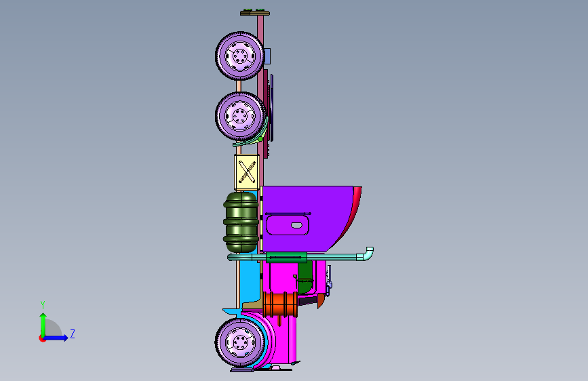Select the second purple wheel below the top one
588x381 pixels.
(x=240, y=116)
